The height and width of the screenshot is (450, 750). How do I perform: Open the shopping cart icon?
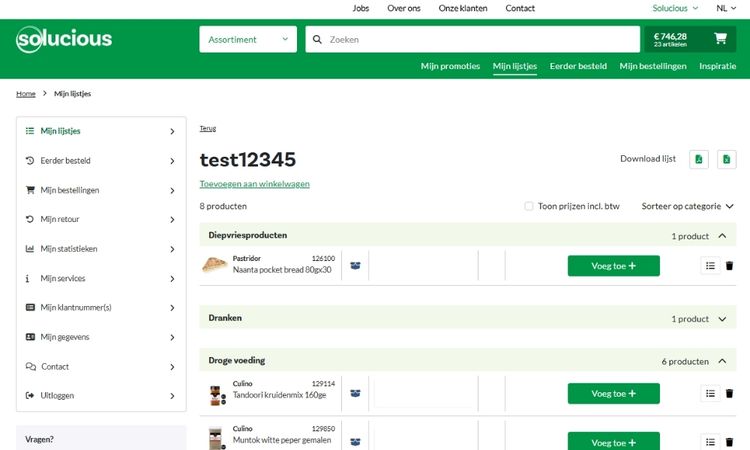pos(720,39)
